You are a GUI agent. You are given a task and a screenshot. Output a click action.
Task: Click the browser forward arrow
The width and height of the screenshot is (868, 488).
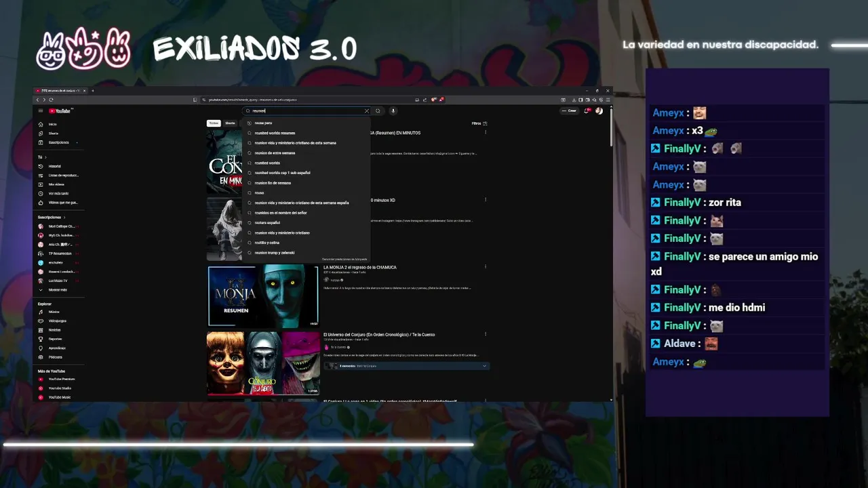[45, 100]
